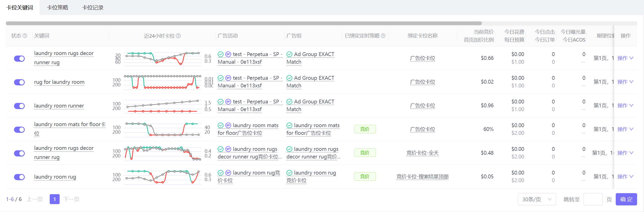Open the 30条/页 page size dropdown
Screen dimensions: 644x212
(x=536, y=199)
